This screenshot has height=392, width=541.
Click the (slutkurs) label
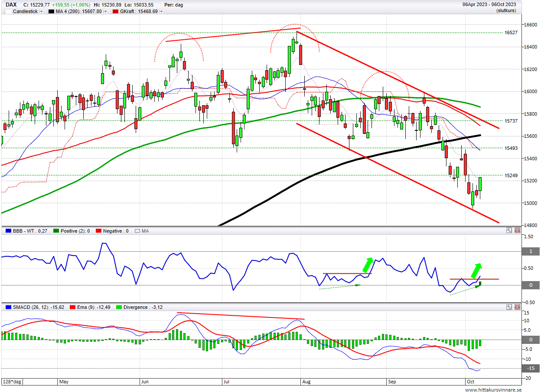point(506,10)
